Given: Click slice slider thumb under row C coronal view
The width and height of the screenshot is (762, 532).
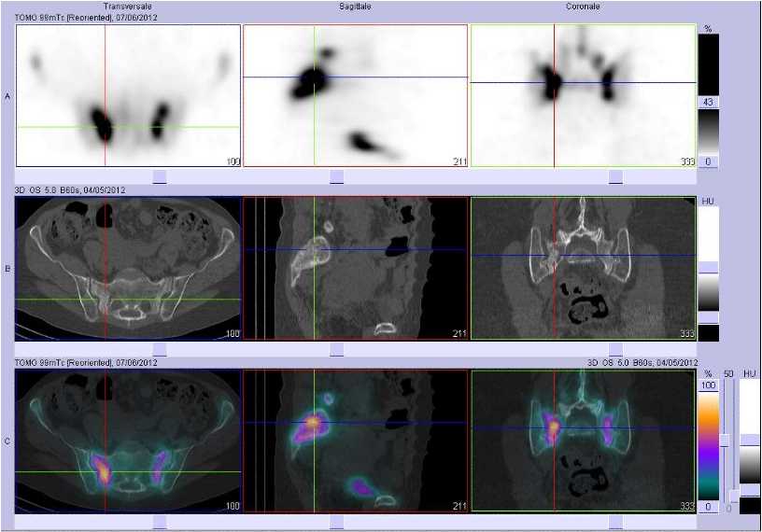Looking at the screenshot, I should [x=615, y=523].
